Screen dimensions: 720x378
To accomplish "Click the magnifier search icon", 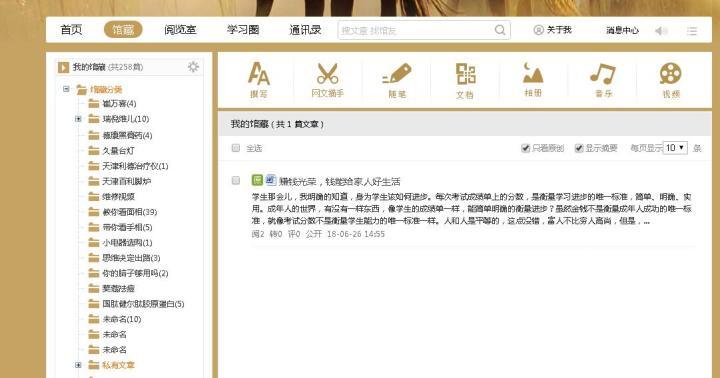I will 500,30.
